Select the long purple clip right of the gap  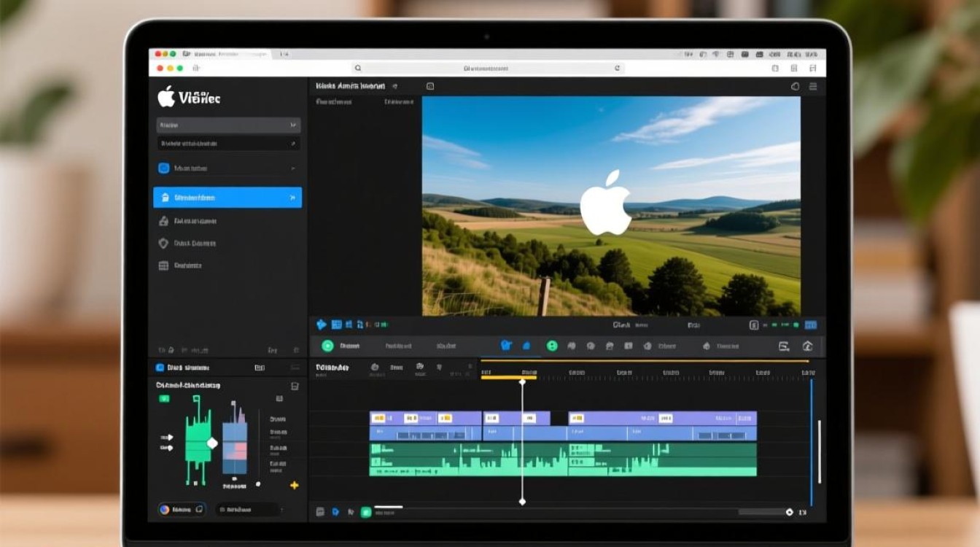(662, 418)
